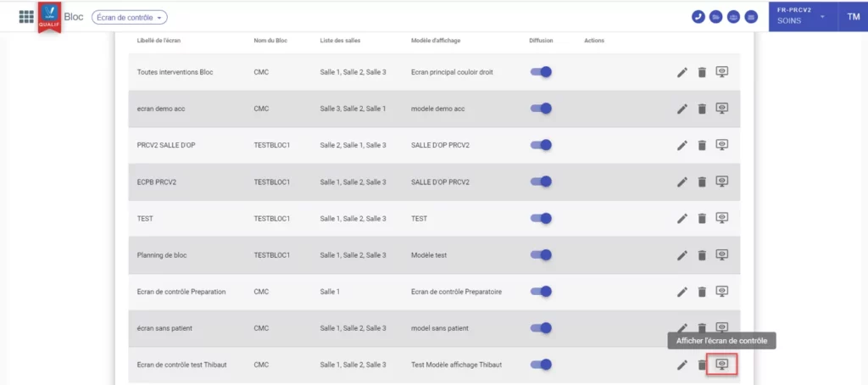This screenshot has width=868, height=385.
Task: Expand the FR-PRCV2 SOINS selector
Action: tap(800, 17)
